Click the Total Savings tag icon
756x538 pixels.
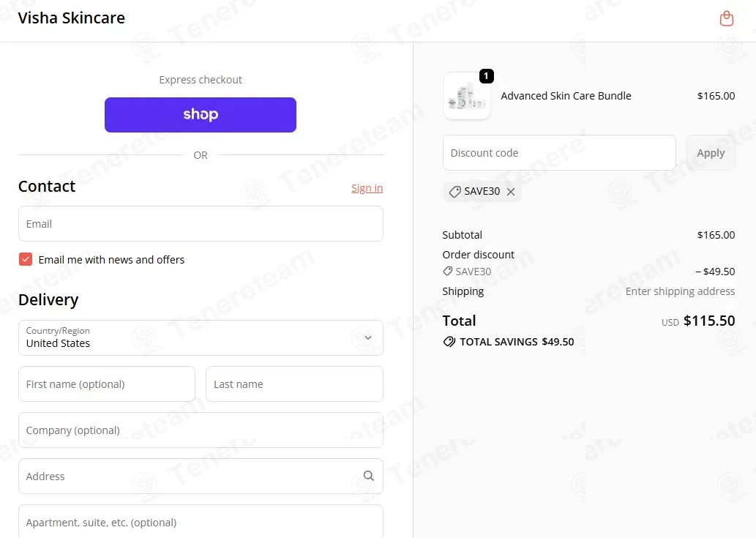point(449,342)
